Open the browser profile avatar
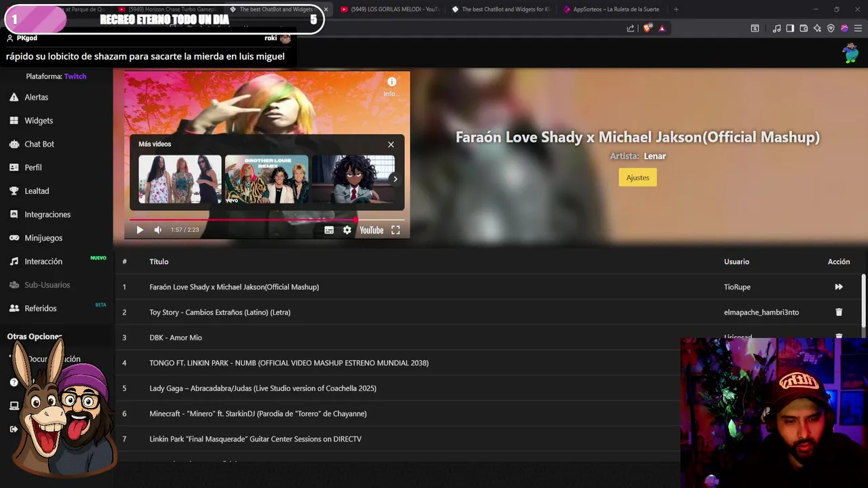 pos(844,28)
